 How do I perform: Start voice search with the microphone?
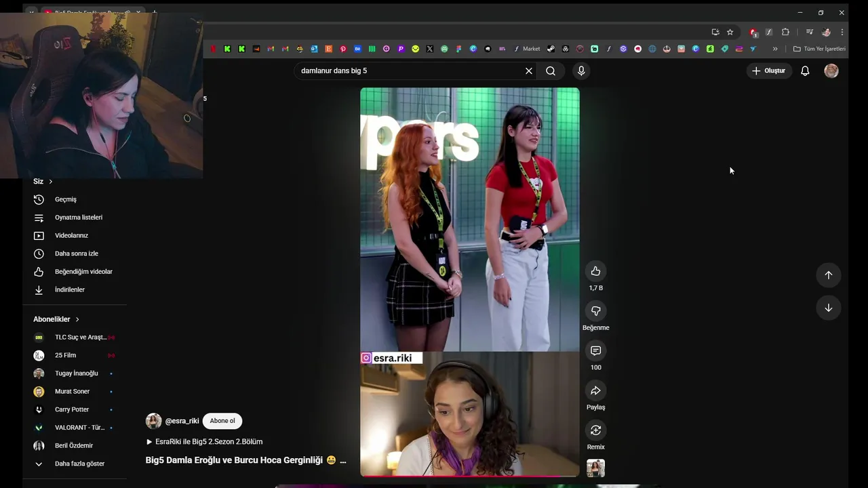coord(581,70)
